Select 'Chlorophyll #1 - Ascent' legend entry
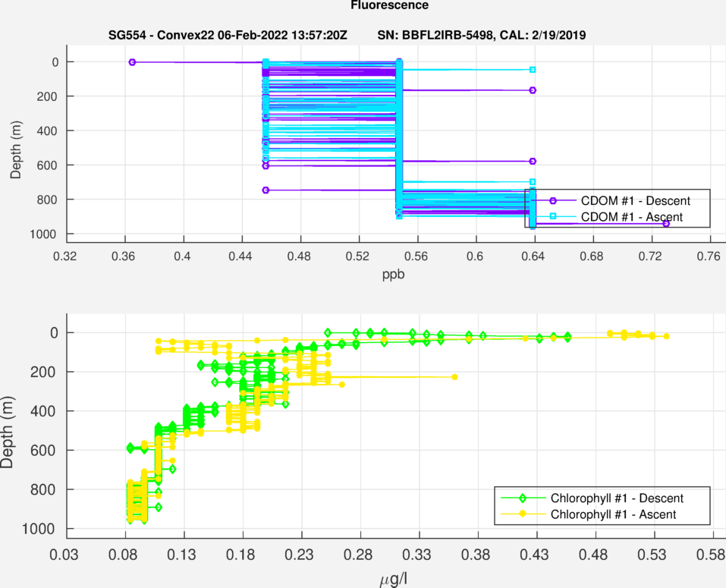726x588 pixels. tap(613, 514)
